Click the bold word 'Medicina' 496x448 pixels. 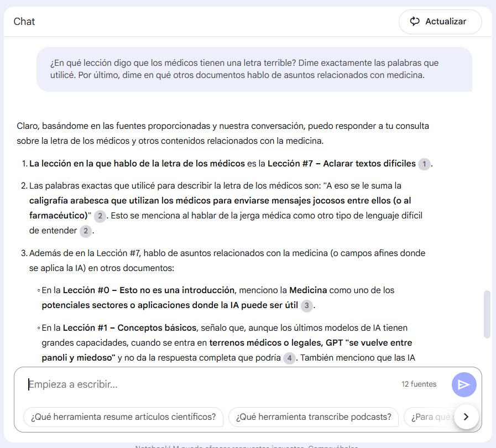[308, 290]
